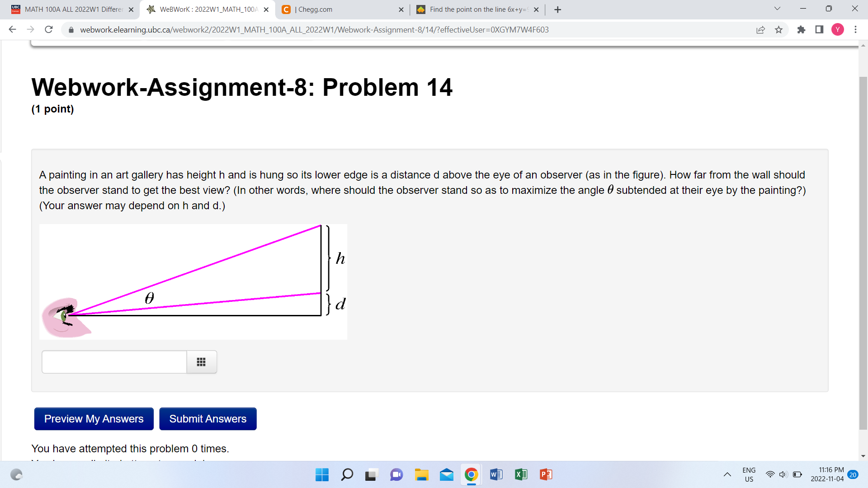
Task: Click the Submit Answers button
Action: click(x=208, y=418)
